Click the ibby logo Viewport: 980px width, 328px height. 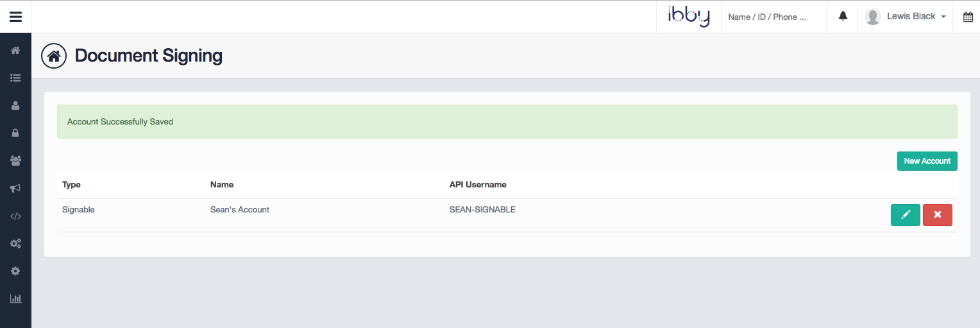click(689, 16)
